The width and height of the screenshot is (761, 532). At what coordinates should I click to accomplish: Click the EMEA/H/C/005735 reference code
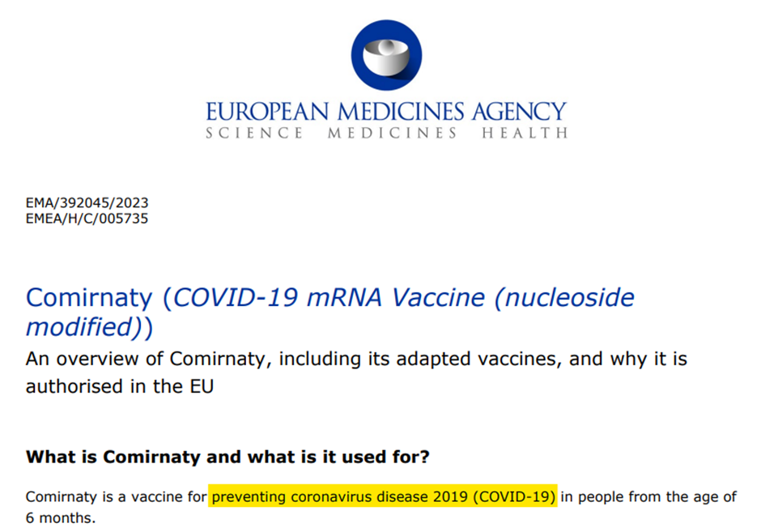[87, 218]
